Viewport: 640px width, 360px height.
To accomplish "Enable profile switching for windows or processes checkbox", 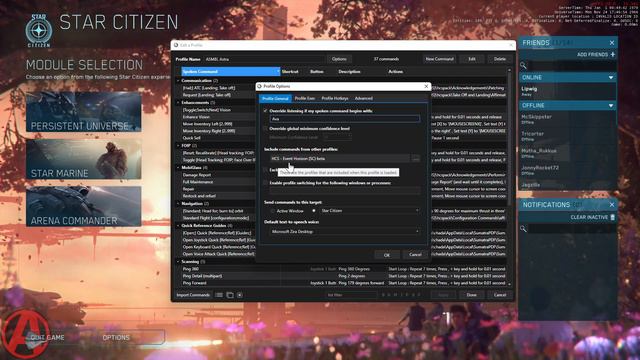I will coord(266,183).
